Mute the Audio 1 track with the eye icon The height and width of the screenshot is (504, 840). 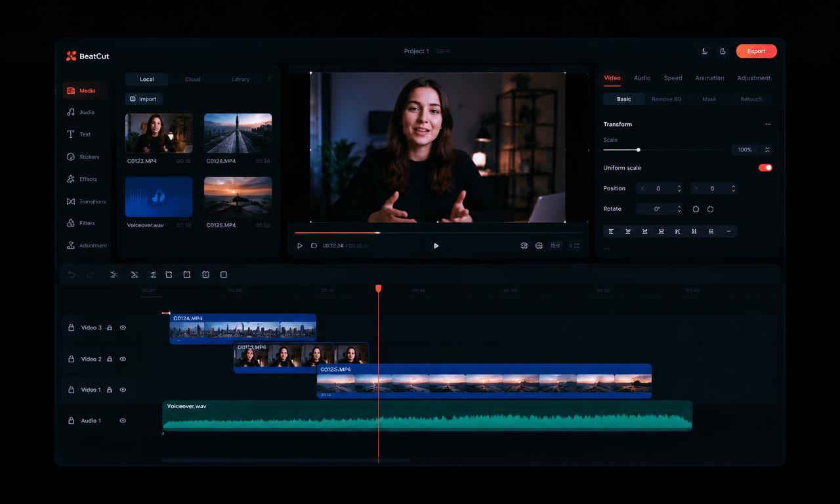123,421
